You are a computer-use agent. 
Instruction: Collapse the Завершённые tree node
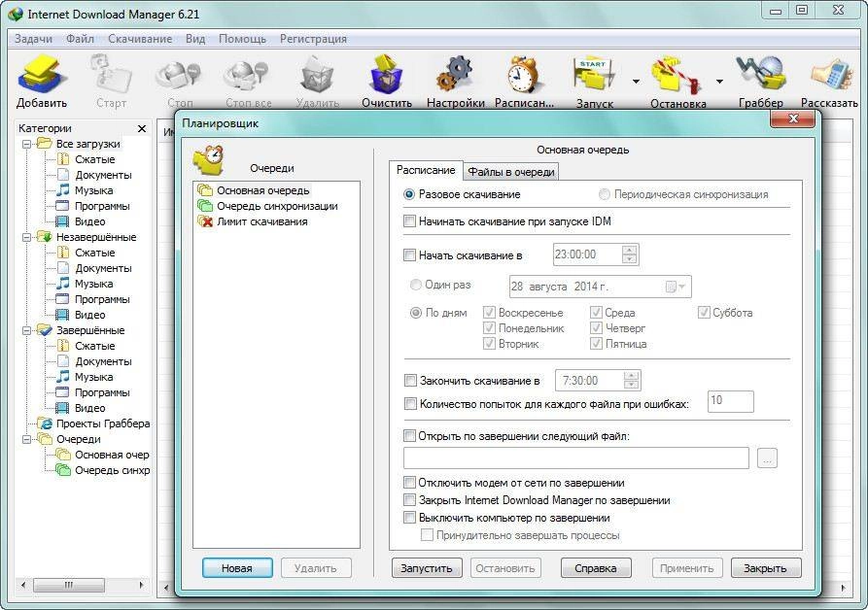(x=26, y=330)
